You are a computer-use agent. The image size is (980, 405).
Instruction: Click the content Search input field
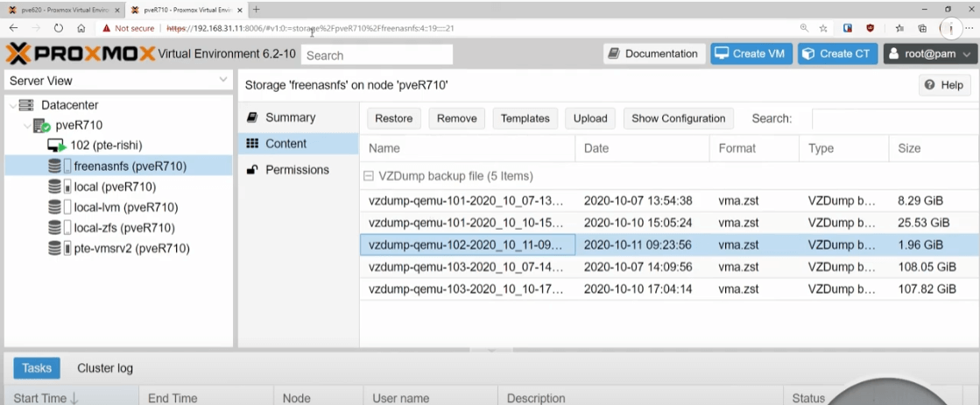click(893, 118)
